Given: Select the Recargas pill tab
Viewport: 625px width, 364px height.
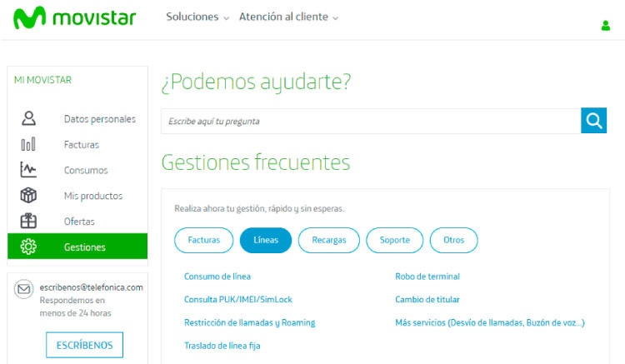Looking at the screenshot, I should [329, 240].
